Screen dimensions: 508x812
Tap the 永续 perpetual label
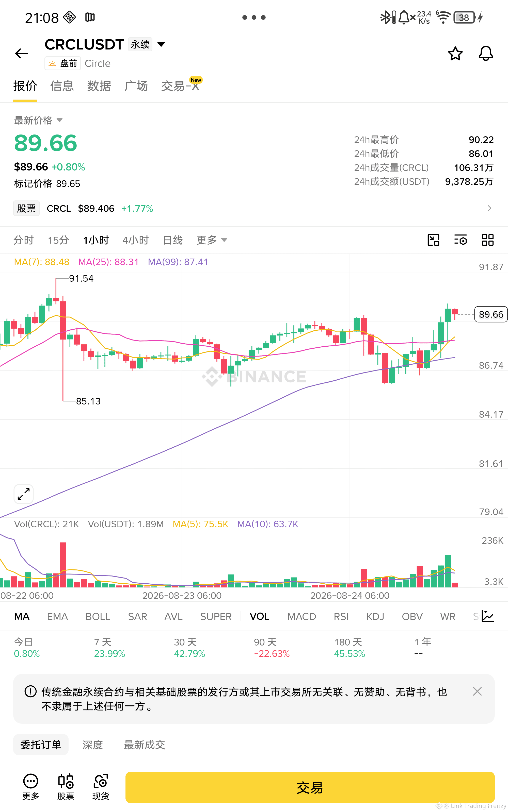pyautogui.click(x=140, y=44)
